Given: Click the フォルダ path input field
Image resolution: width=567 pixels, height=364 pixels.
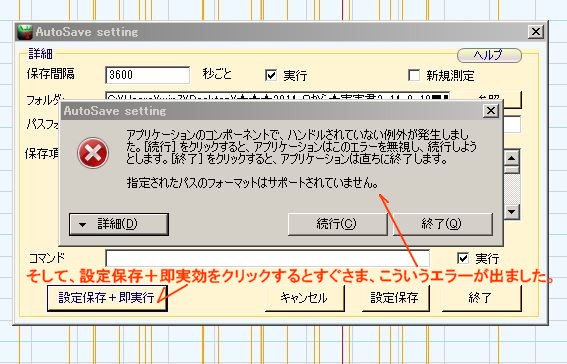Looking at the screenshot, I should click(x=277, y=97).
